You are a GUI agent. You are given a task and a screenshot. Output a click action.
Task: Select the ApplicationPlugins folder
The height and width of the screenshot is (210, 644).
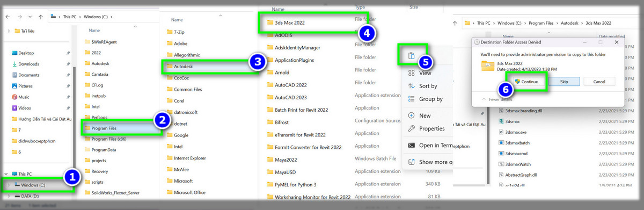pos(294,60)
